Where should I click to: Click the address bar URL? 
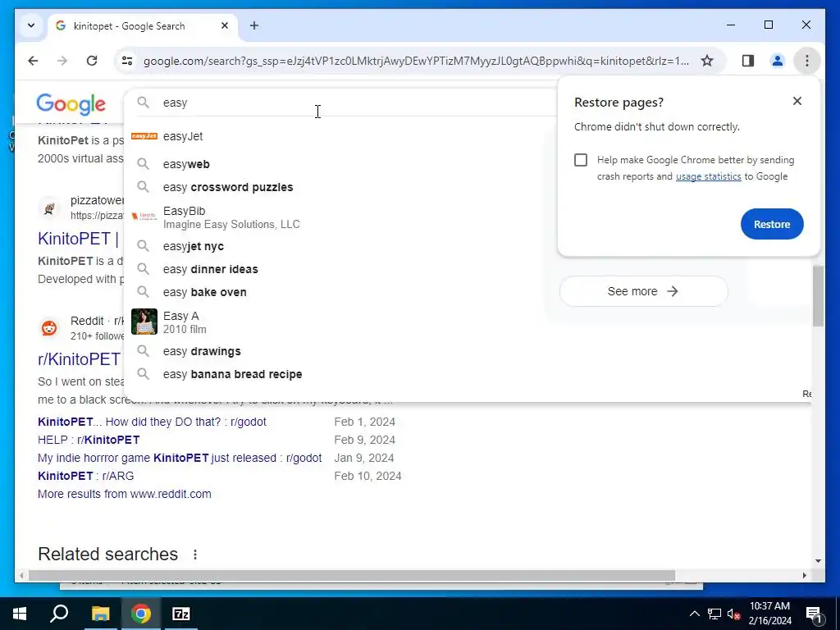(416, 61)
